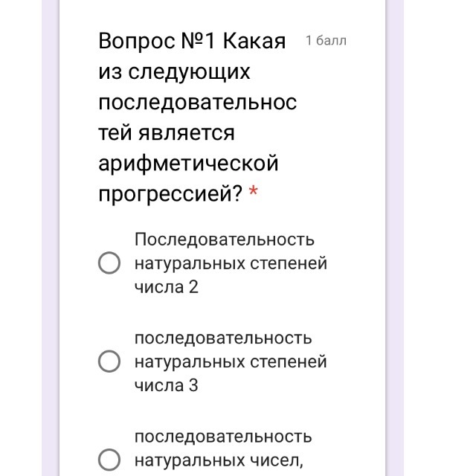Viewport: 476px width, 476px height.
Task: Select radio button for натуральных чисел option
Action: pyautogui.click(x=109, y=460)
